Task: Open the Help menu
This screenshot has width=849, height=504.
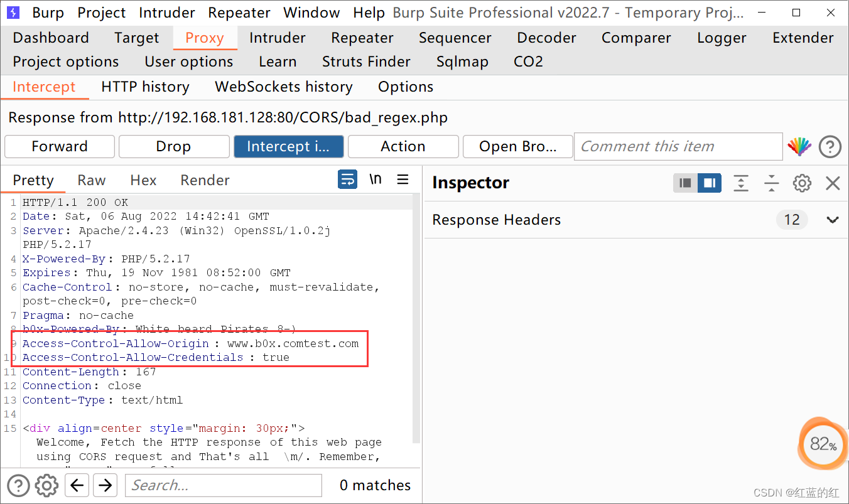Action: click(369, 13)
